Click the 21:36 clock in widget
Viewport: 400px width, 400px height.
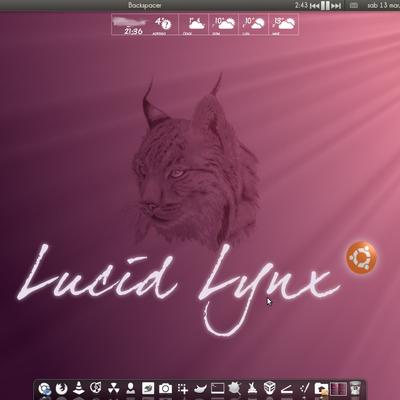tap(133, 31)
